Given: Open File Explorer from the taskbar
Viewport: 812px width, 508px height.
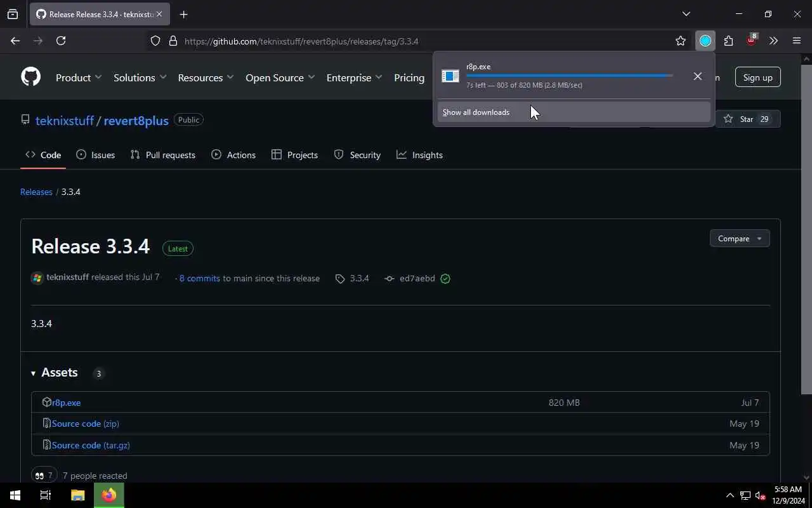Looking at the screenshot, I should [x=77, y=495].
